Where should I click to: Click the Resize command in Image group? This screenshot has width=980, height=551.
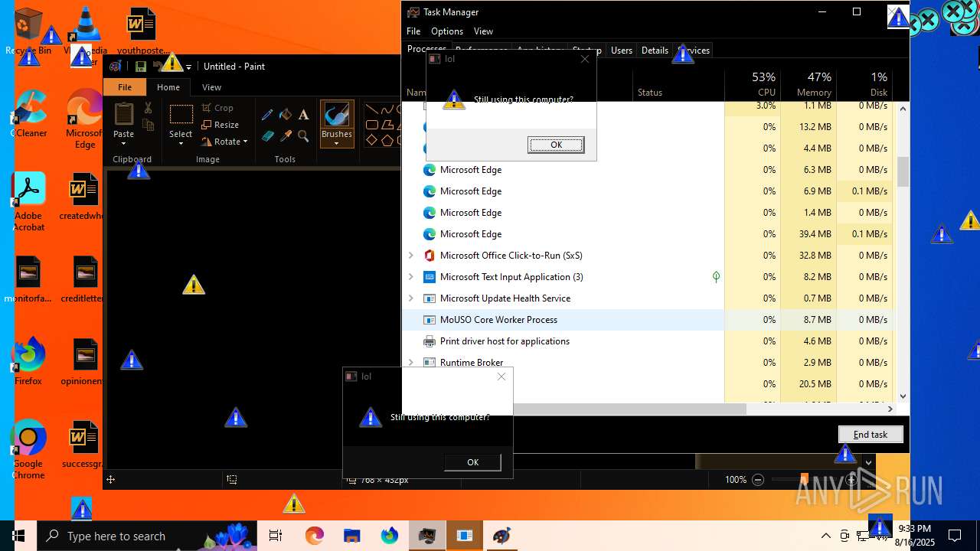tap(220, 125)
